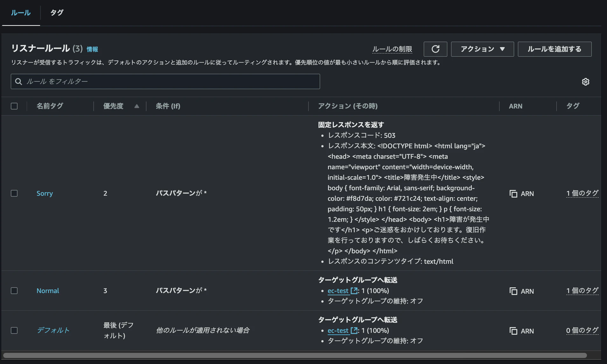This screenshot has height=364, width=607.
Task: Open table preferences gear icon
Action: [x=585, y=82]
